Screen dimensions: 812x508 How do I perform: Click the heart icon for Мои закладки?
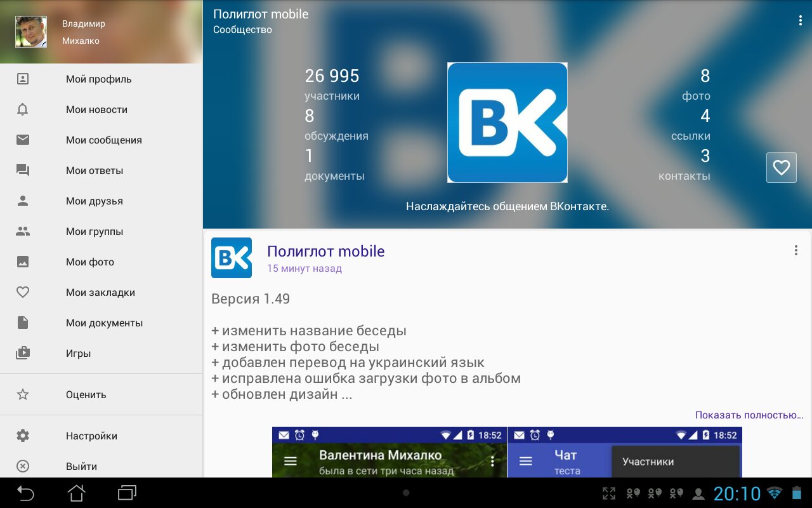point(23,293)
